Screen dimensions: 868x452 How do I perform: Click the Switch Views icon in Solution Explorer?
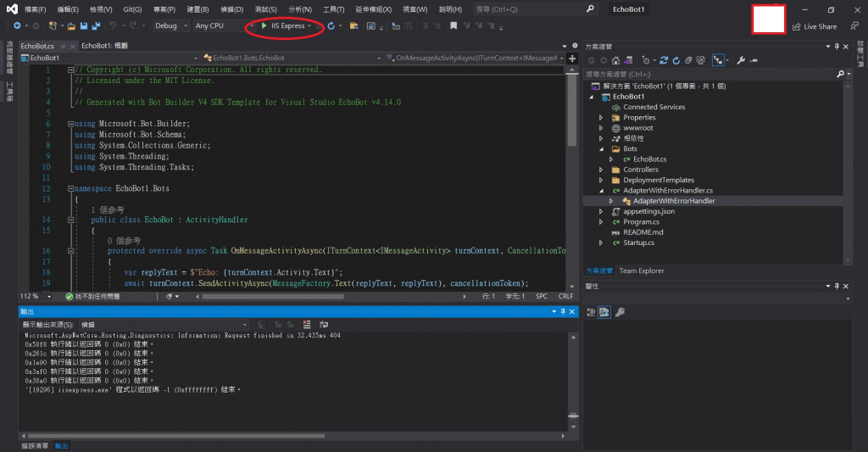tap(628, 60)
